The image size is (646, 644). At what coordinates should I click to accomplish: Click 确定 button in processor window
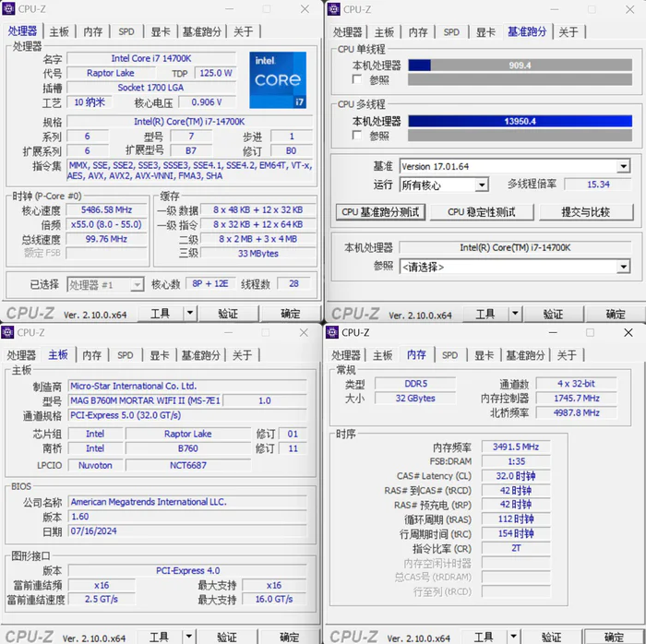[291, 314]
